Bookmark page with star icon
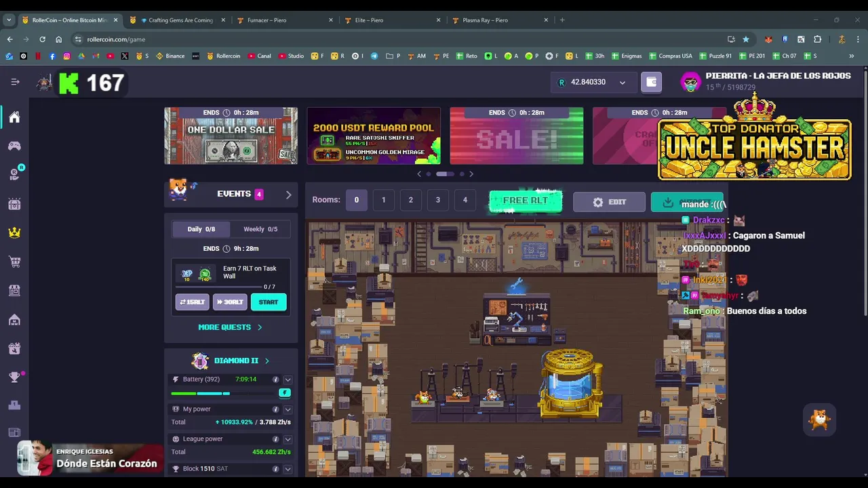868x488 pixels. (746, 39)
